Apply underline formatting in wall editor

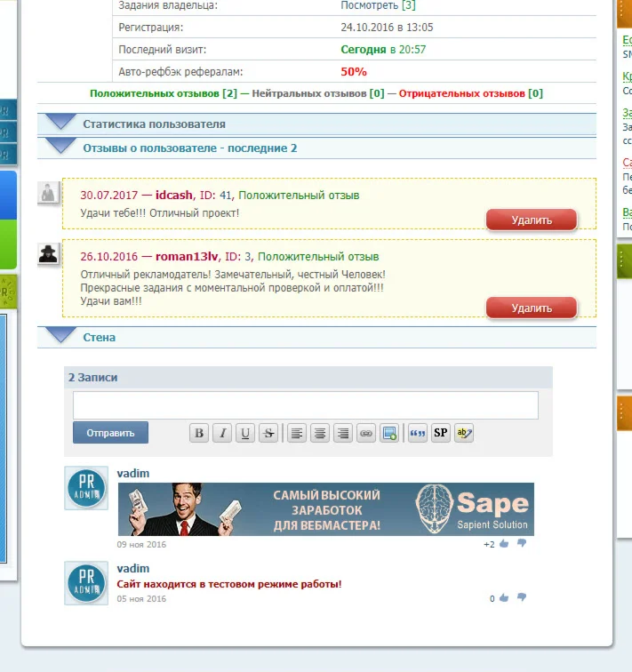(245, 433)
